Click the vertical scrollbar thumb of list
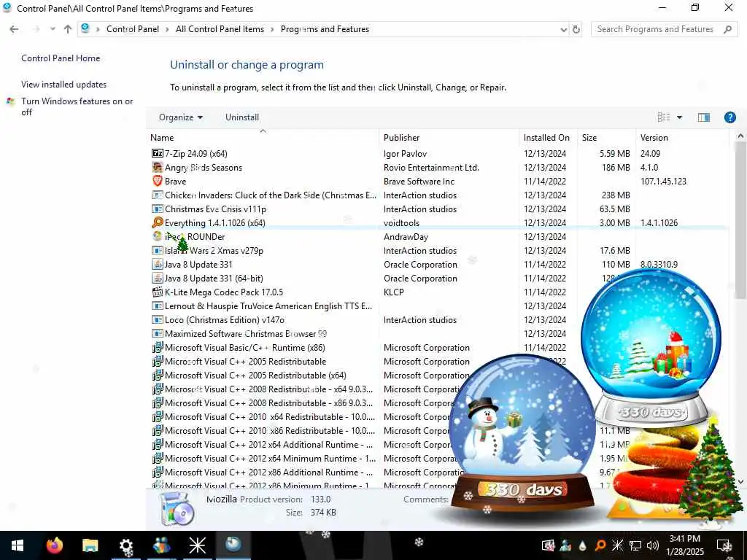The height and width of the screenshot is (560, 747). [740, 220]
